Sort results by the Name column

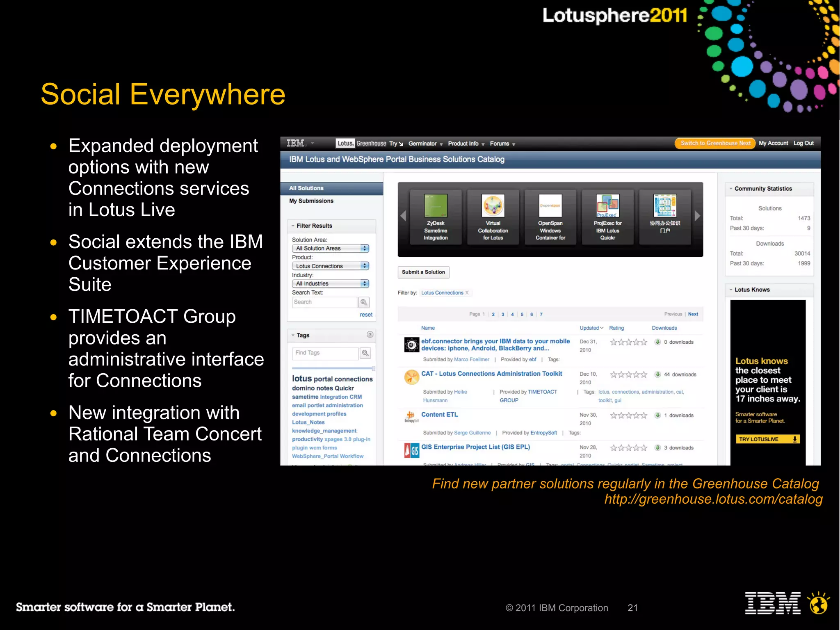428,328
